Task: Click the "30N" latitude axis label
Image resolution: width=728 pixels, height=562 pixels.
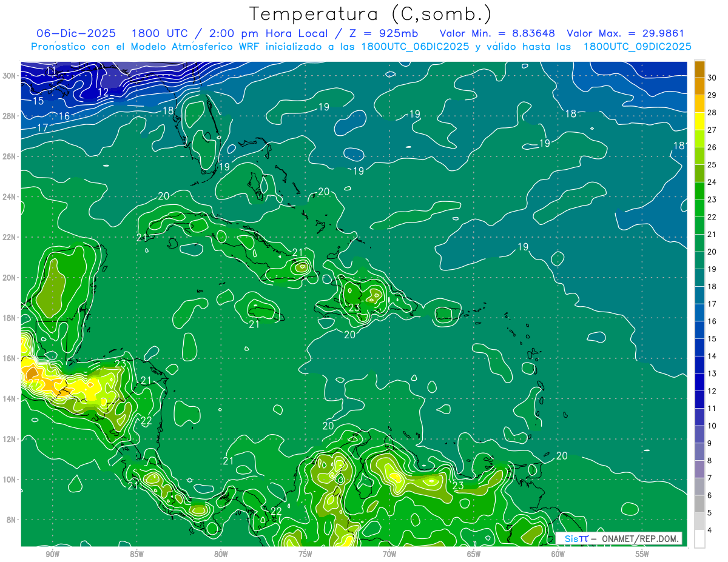Action: tap(9, 76)
